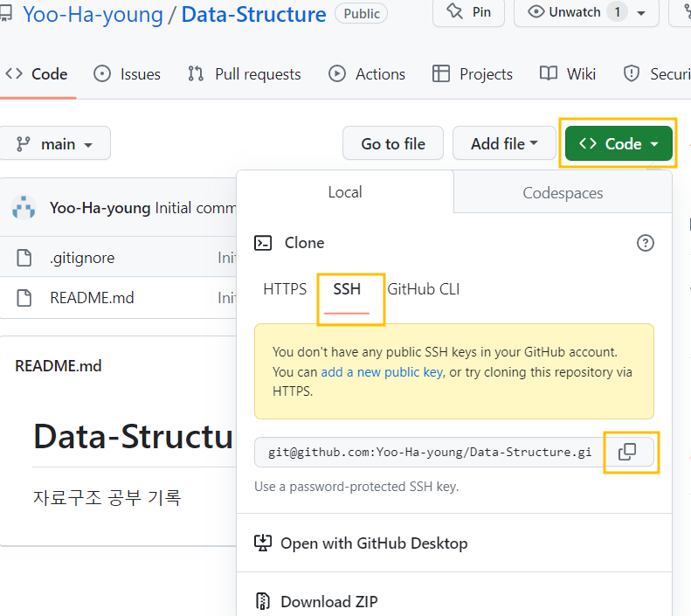Switch to the Codespaces tab
The height and width of the screenshot is (616, 691).
point(563,193)
